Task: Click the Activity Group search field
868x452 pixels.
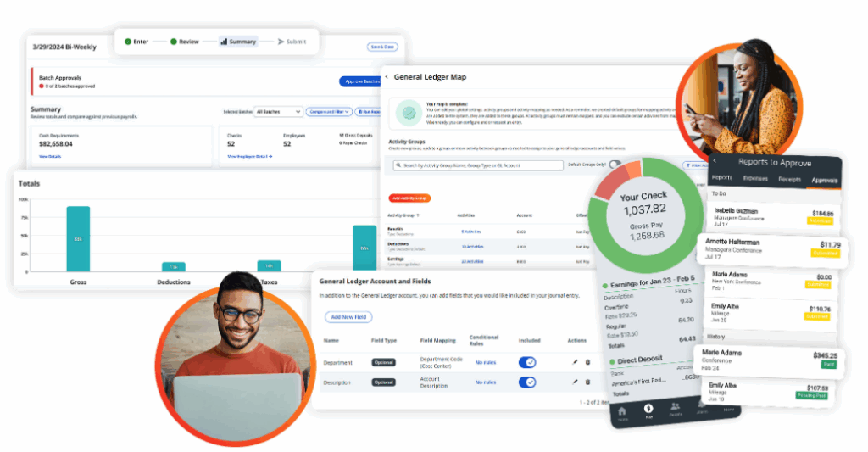Action: 478,165
